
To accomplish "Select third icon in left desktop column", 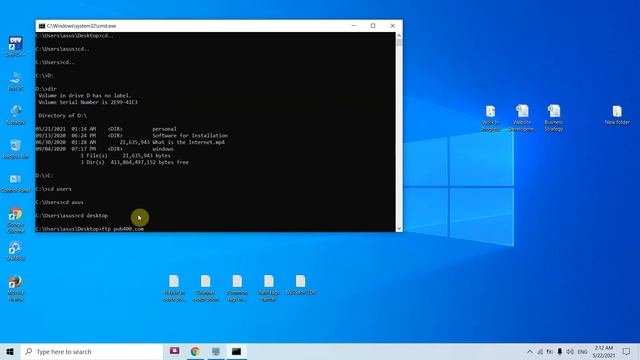I will point(16,115).
